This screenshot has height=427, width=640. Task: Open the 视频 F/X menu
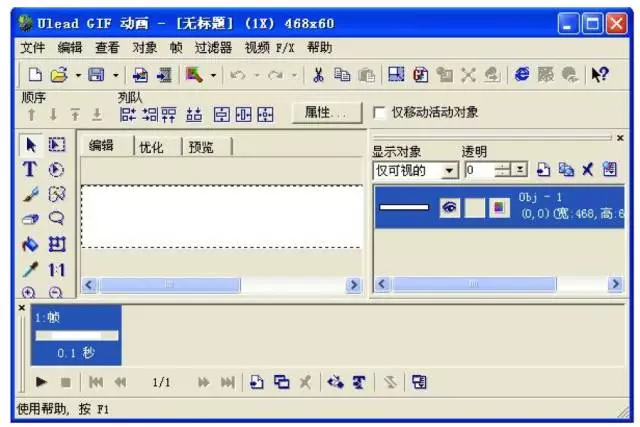coord(269,48)
